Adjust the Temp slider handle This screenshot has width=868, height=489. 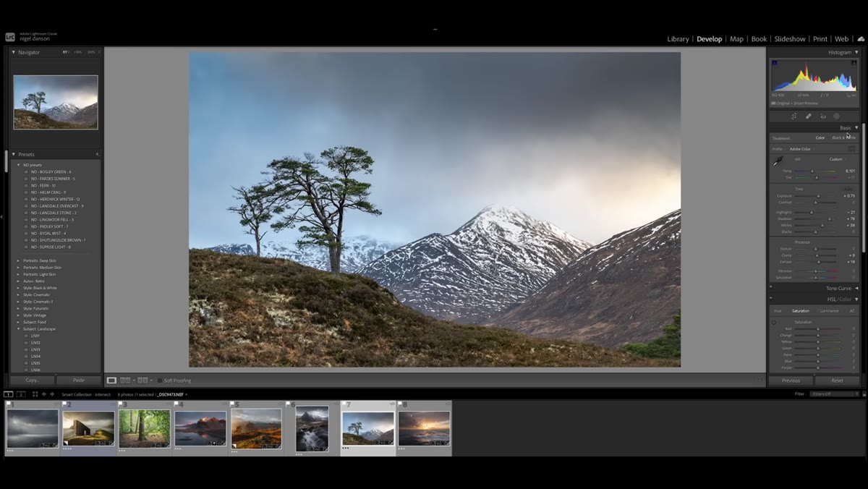click(812, 171)
